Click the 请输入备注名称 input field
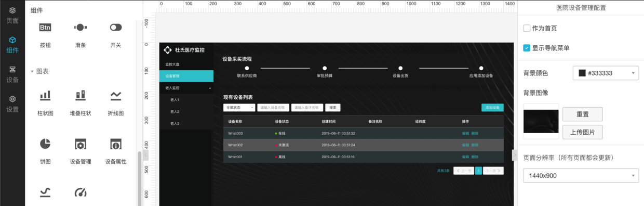Screen dimensions: 644x206 pyautogui.click(x=307, y=108)
